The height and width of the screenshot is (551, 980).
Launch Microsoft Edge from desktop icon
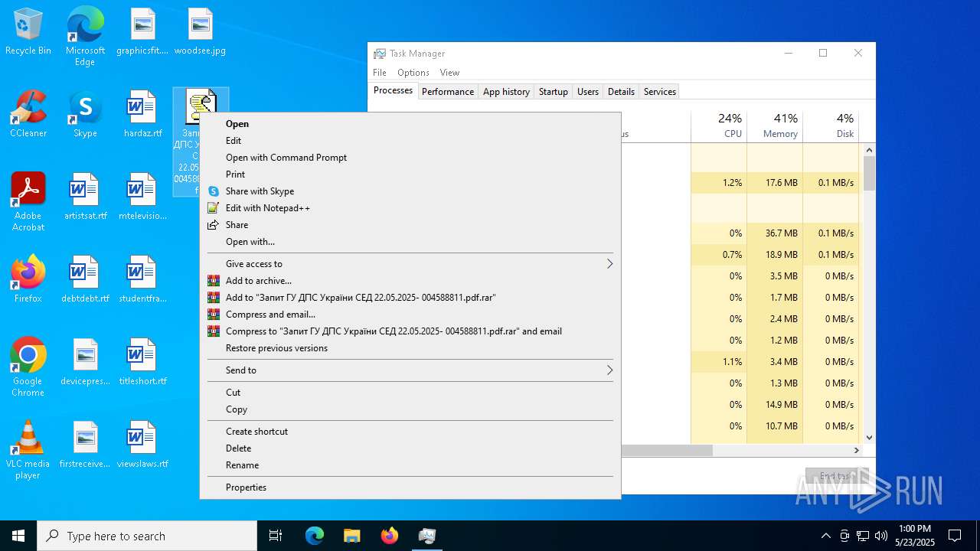pyautogui.click(x=85, y=37)
